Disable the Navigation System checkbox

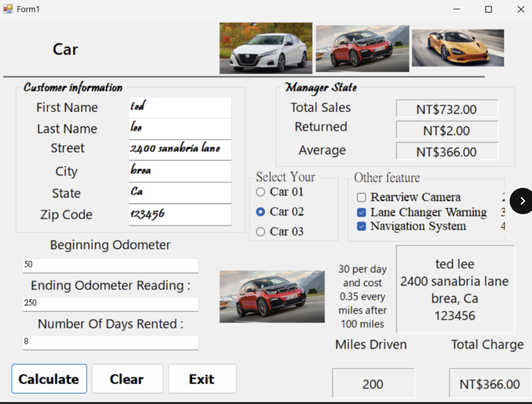[361, 226]
